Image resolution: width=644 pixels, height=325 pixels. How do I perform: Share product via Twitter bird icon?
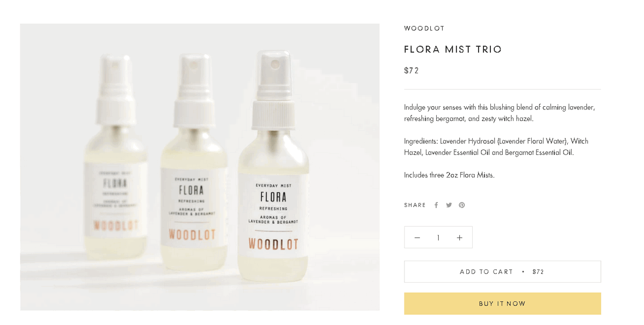[449, 205]
